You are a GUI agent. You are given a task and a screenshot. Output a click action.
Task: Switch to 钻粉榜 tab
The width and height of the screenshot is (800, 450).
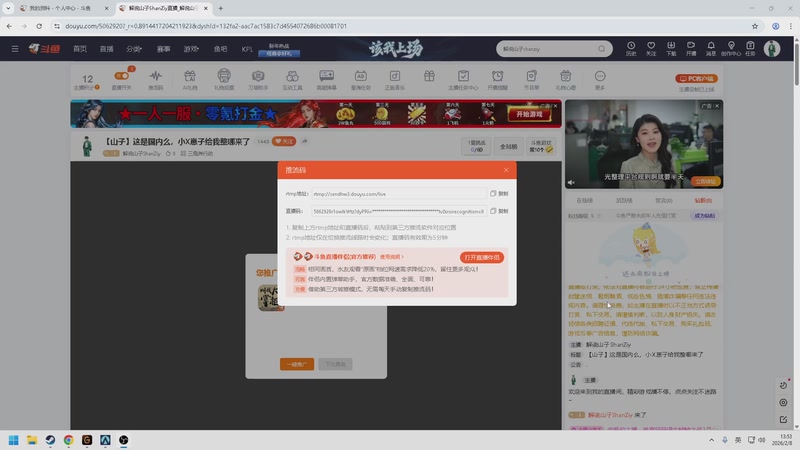point(703,201)
